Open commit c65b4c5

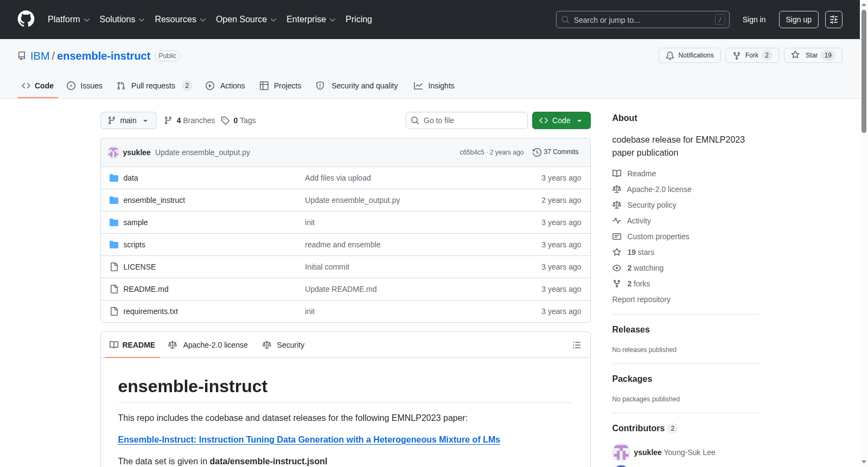coord(472,152)
